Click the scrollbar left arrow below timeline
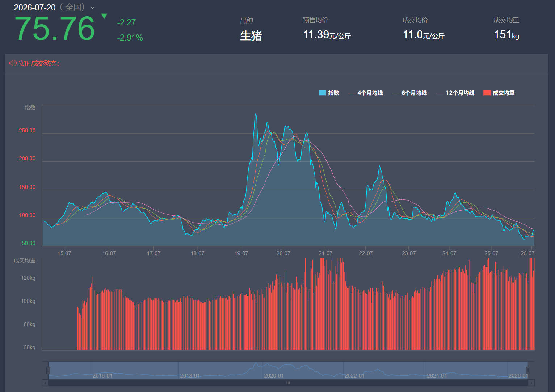The height and width of the screenshot is (392, 555). pos(45,383)
